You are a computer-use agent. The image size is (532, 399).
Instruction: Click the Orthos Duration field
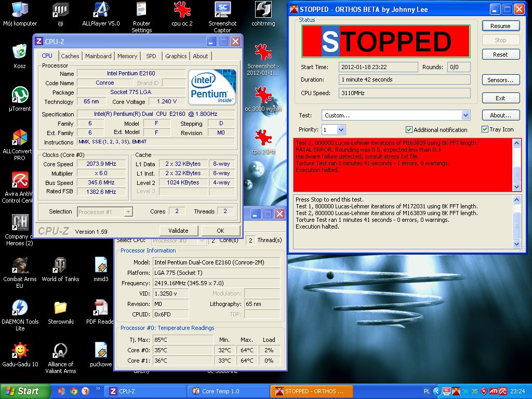click(x=404, y=79)
